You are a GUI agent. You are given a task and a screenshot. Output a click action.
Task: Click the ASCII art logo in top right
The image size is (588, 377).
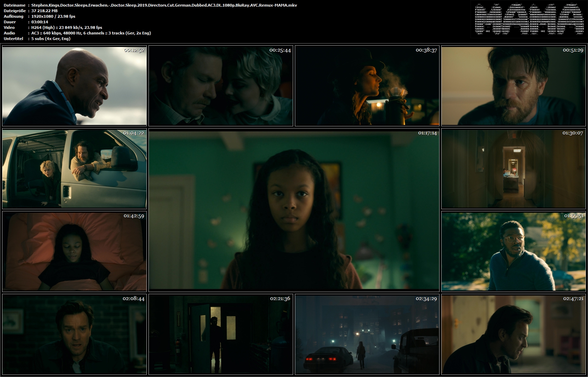pyautogui.click(x=529, y=19)
